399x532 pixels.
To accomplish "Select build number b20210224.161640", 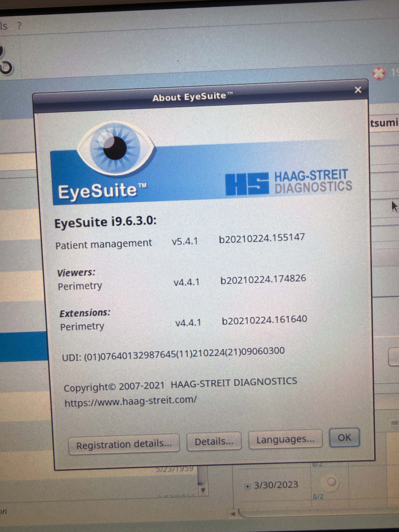I will tap(264, 320).
